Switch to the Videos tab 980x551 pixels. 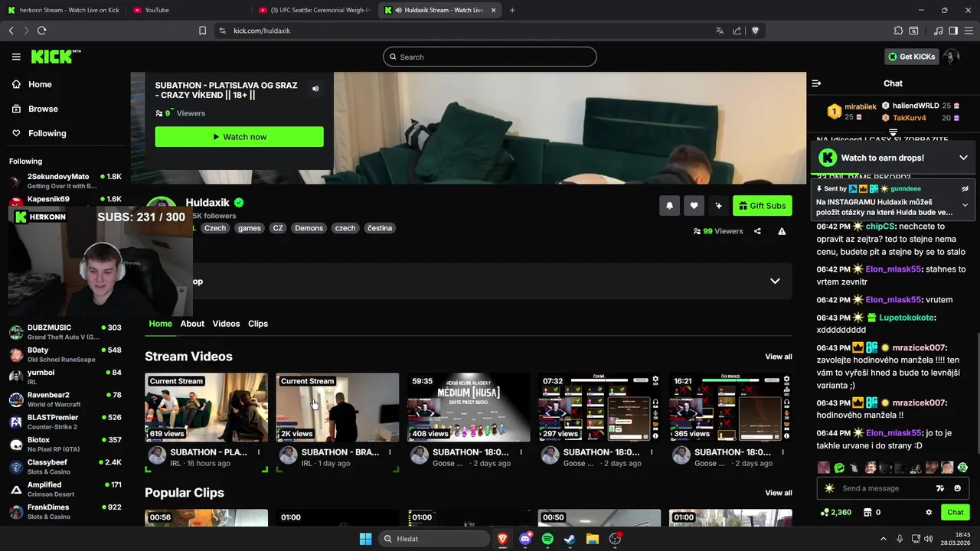click(226, 324)
